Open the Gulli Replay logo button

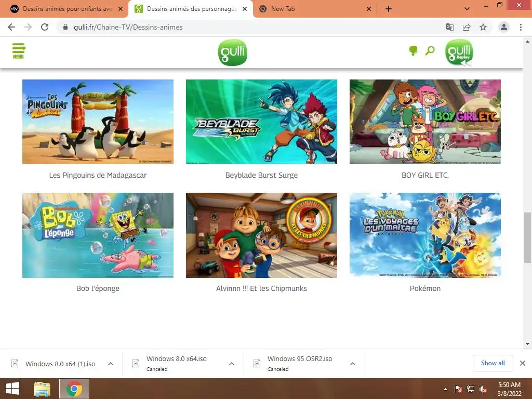tap(459, 52)
